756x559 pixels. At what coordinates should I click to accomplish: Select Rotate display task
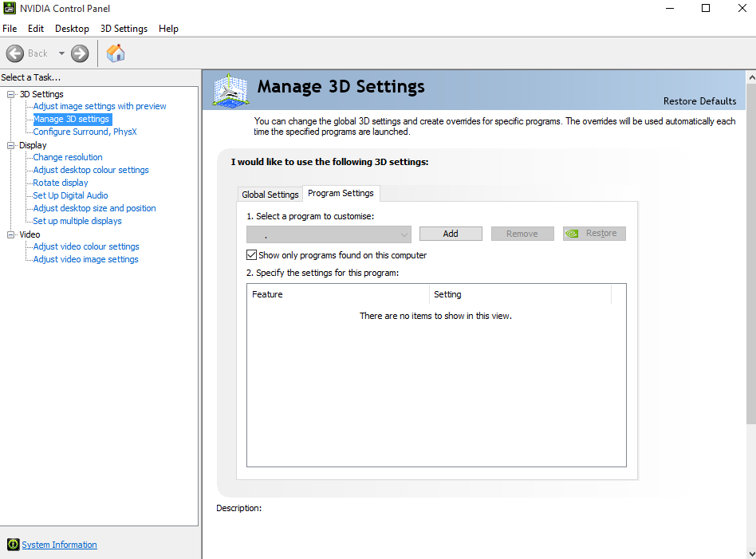pos(61,183)
